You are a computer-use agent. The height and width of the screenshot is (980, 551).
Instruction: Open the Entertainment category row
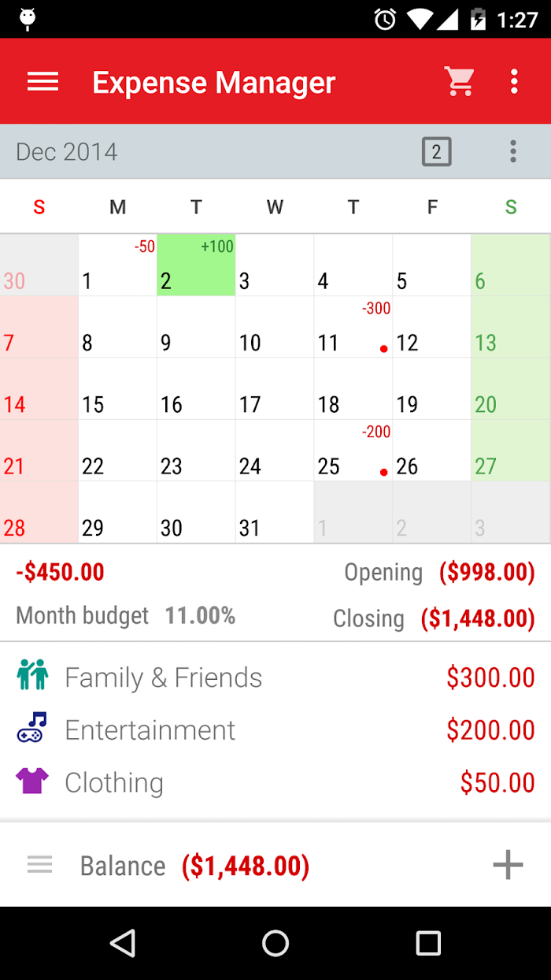pos(275,729)
